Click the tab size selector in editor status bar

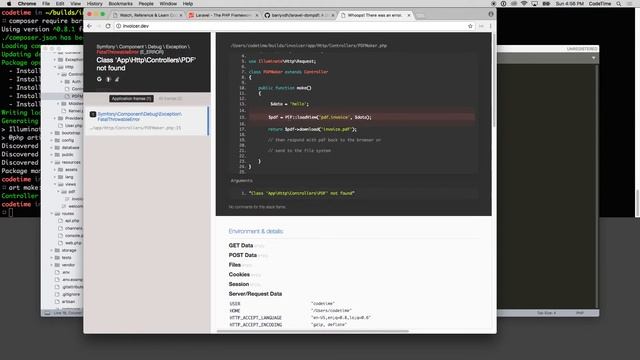pyautogui.click(x=546, y=313)
